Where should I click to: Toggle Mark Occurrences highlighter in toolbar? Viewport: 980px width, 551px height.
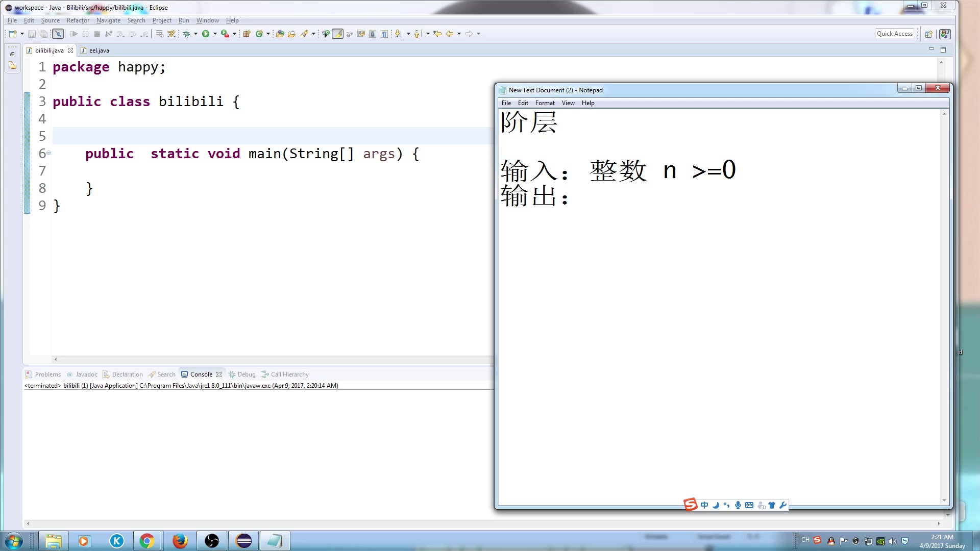tap(338, 34)
